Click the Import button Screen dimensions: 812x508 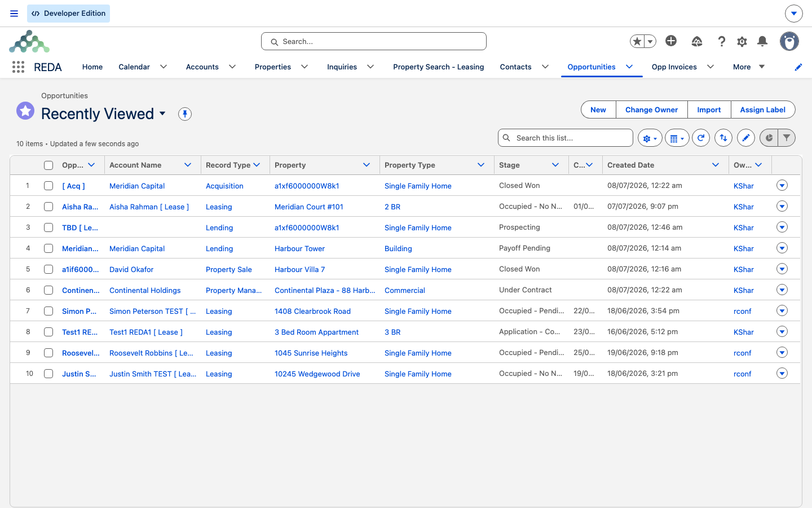point(709,110)
